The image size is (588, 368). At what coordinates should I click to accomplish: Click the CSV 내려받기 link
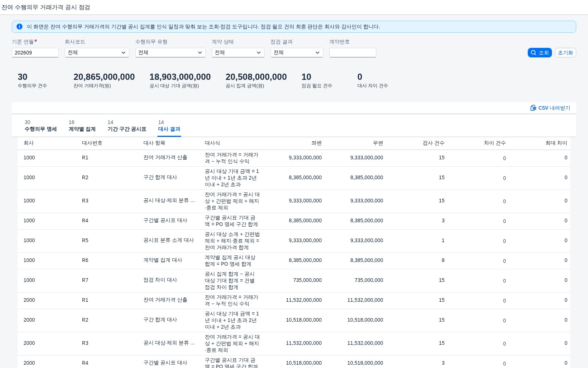click(x=550, y=108)
